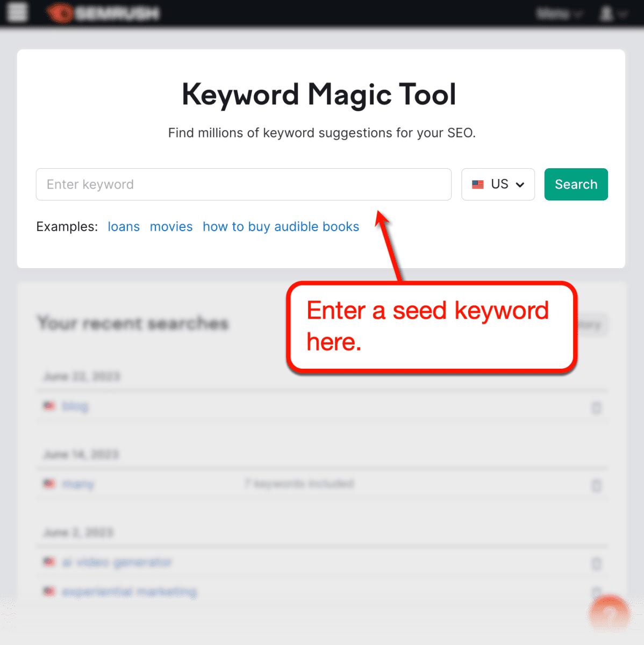The height and width of the screenshot is (645, 644).
Task: Open the hamburger navigation menu
Action: click(x=17, y=13)
